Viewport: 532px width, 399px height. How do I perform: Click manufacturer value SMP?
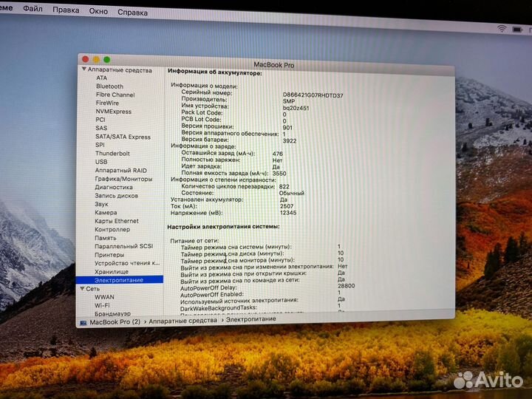pyautogui.click(x=289, y=101)
